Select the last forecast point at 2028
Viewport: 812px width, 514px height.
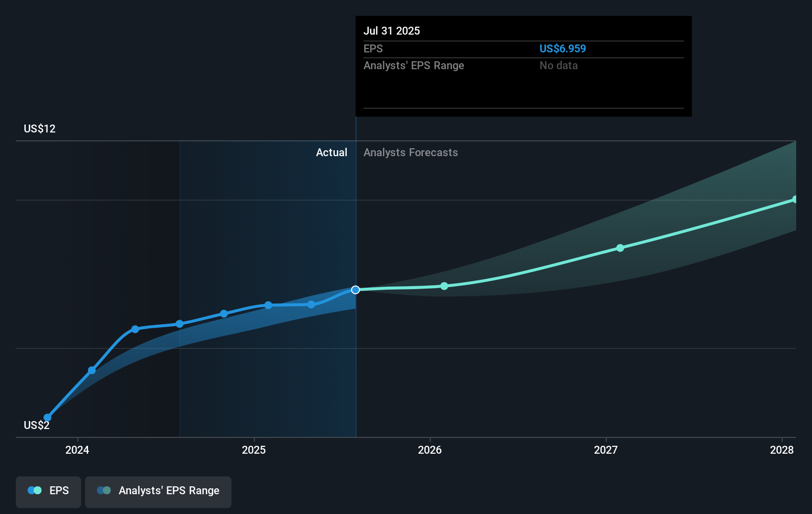coord(795,200)
